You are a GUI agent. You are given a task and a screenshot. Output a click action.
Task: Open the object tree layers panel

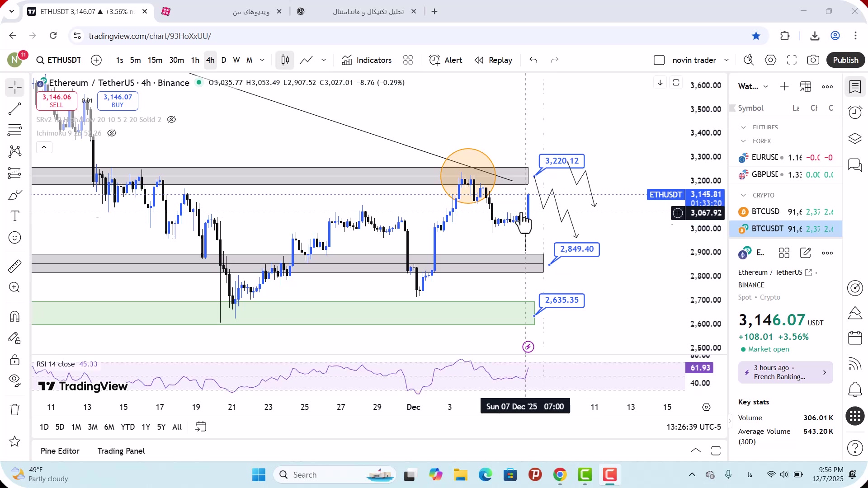coord(855,138)
